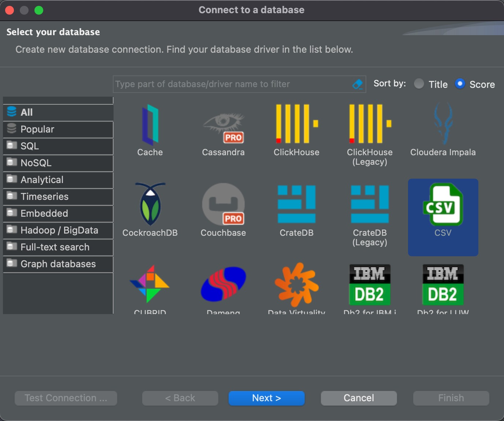Pick the Couchbase PRO driver icon
This screenshot has height=421, width=504.
(x=223, y=204)
